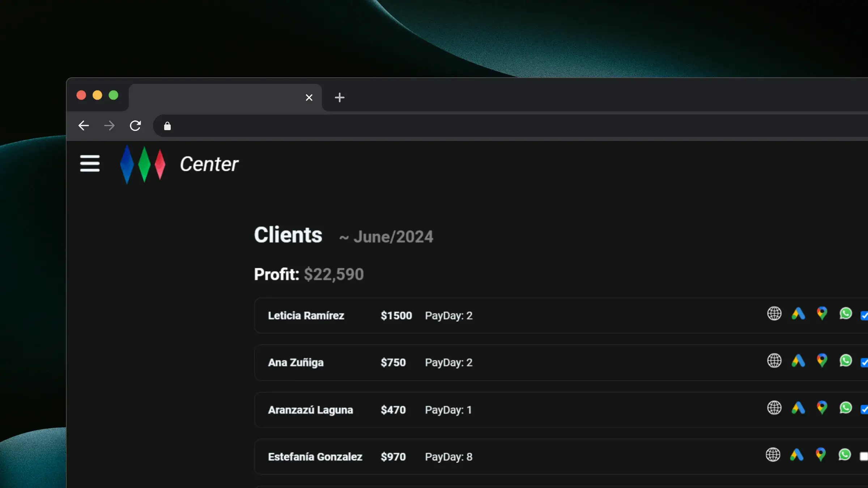Screen dimensions: 868x488
Task: Open a new browser tab
Action: tap(339, 98)
